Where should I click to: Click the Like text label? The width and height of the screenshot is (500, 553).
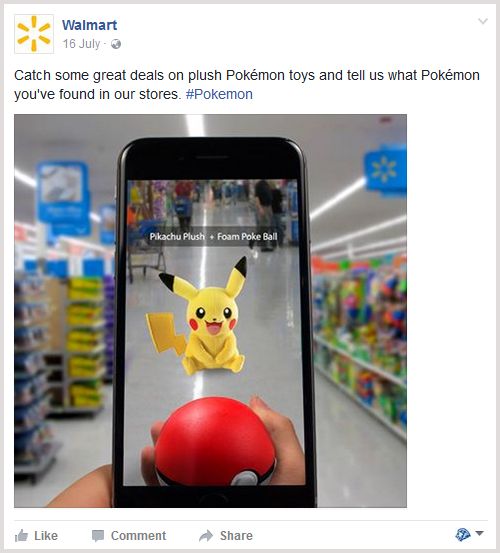coord(46,536)
